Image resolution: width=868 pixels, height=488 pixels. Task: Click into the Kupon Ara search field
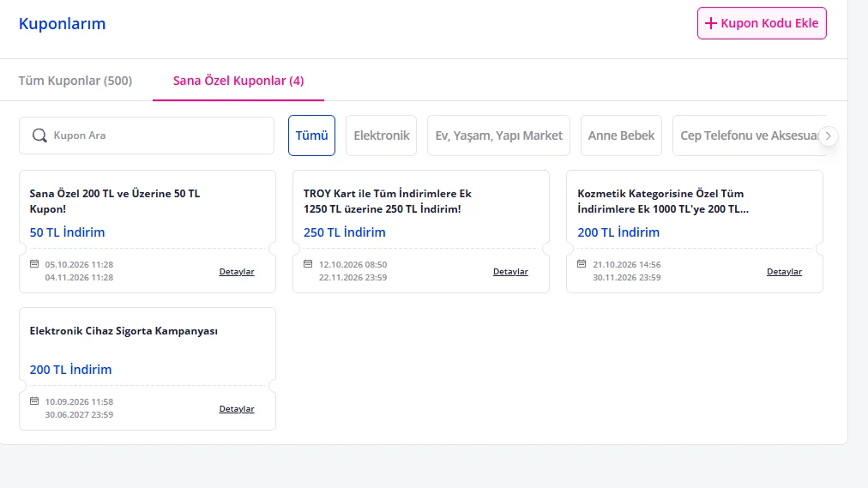coord(147,136)
